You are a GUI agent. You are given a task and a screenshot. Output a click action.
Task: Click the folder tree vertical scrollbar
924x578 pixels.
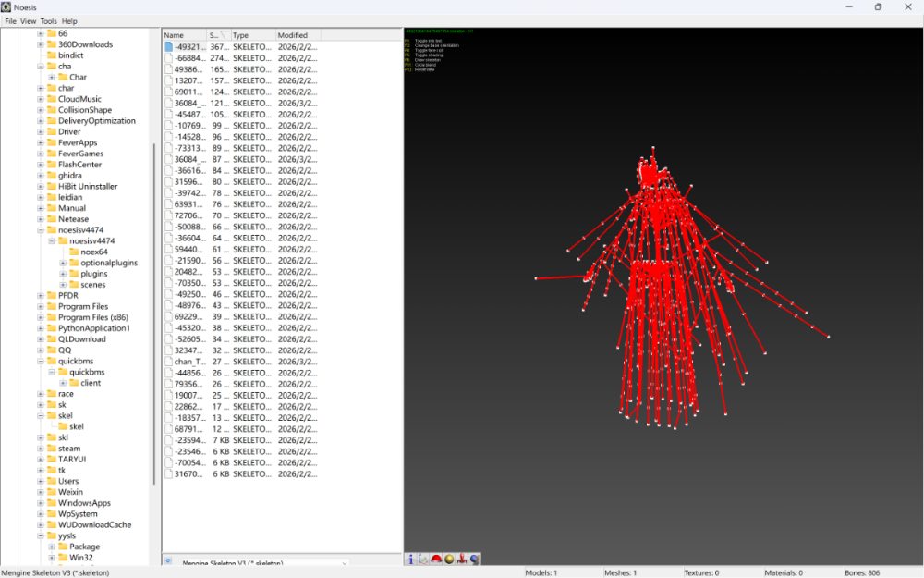(154, 313)
